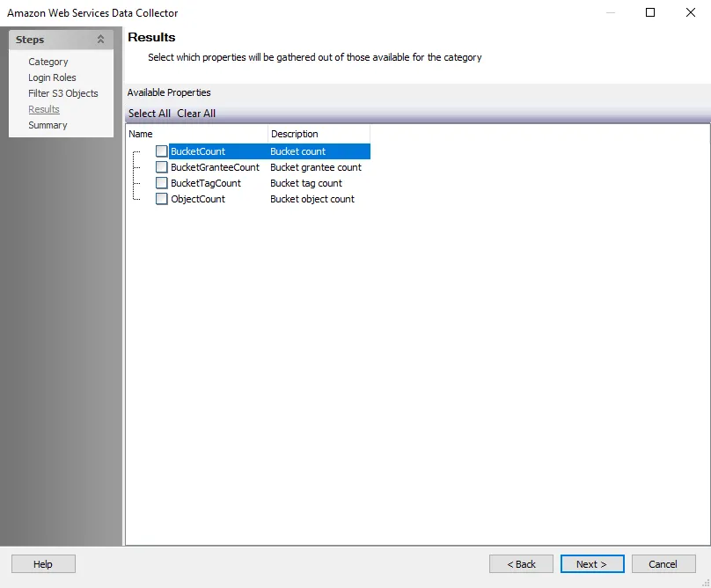Select the ObjectCount property row
Viewport: 711px width, 588px height.
click(262, 199)
